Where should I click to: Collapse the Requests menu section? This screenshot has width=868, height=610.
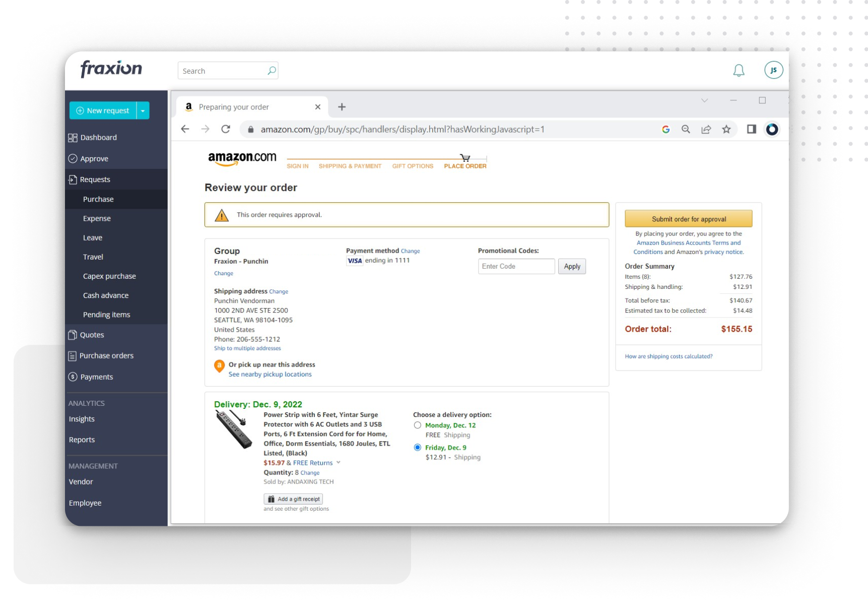[x=95, y=179]
